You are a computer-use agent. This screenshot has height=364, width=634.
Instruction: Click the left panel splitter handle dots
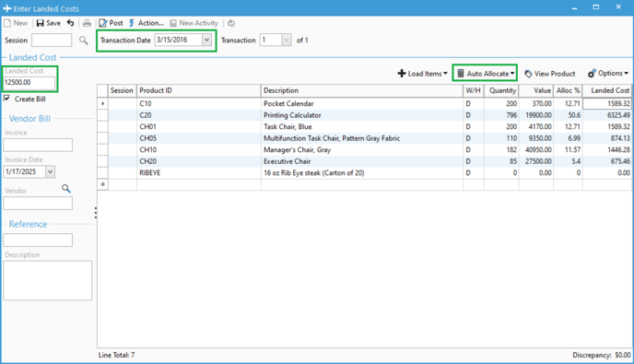96,213
